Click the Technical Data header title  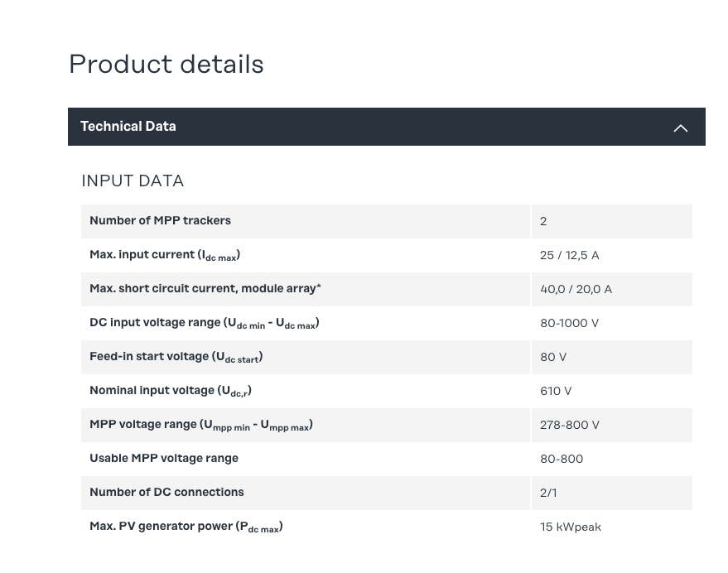128,127
